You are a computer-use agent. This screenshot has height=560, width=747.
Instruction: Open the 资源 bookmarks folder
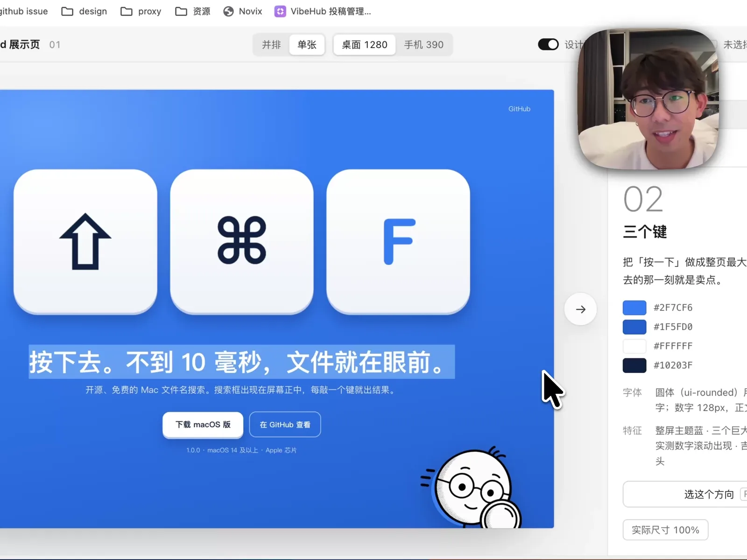tap(193, 11)
